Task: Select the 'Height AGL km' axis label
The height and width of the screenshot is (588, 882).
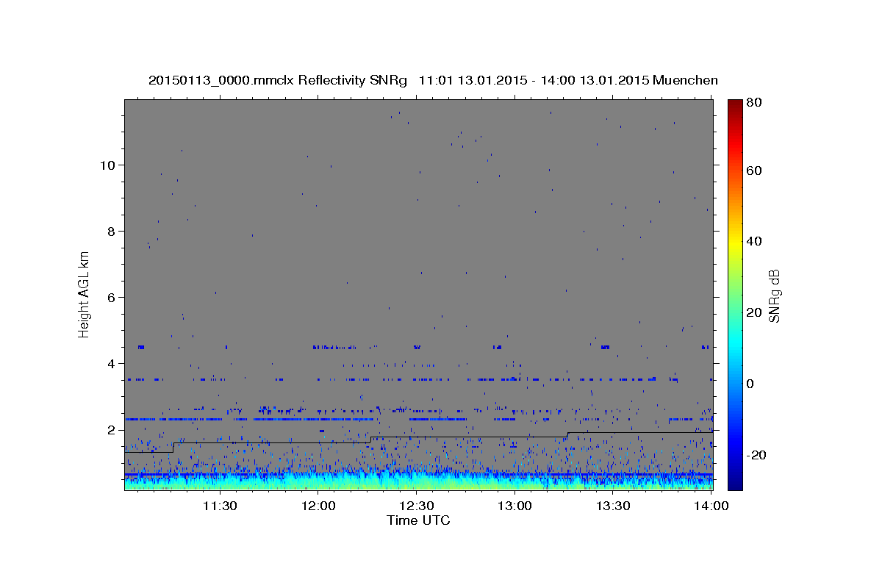Action: (x=85, y=293)
